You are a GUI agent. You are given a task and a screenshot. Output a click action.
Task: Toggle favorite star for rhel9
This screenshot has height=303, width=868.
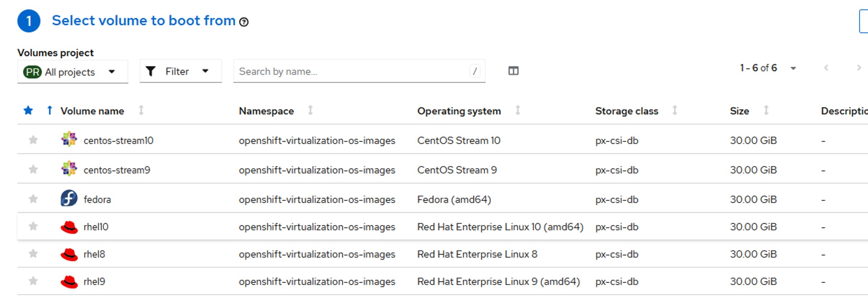click(x=33, y=281)
